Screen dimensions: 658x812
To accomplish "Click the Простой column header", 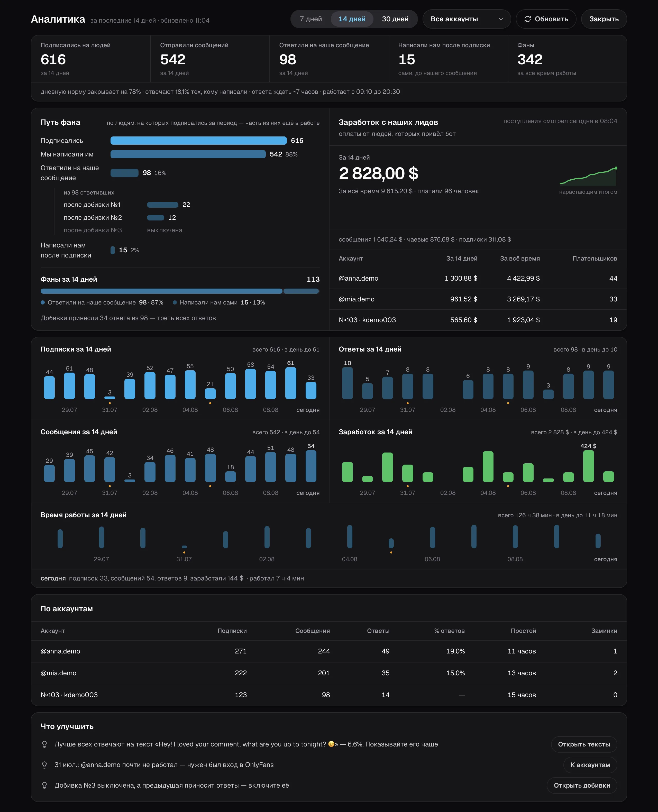I will pos(523,631).
